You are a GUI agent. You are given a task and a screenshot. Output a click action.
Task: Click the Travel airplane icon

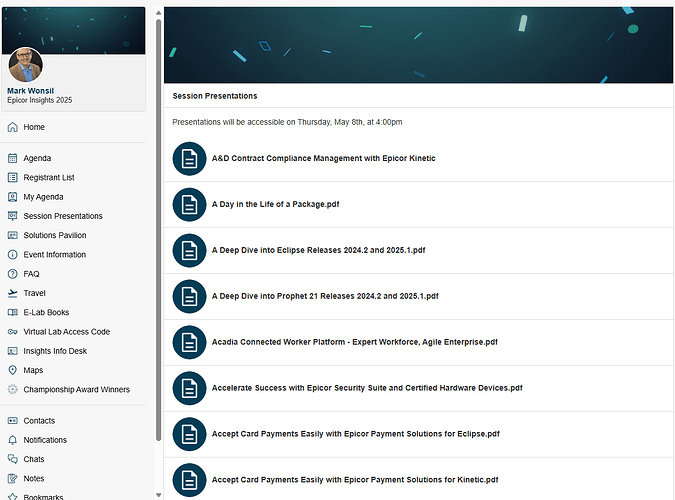(x=12, y=293)
